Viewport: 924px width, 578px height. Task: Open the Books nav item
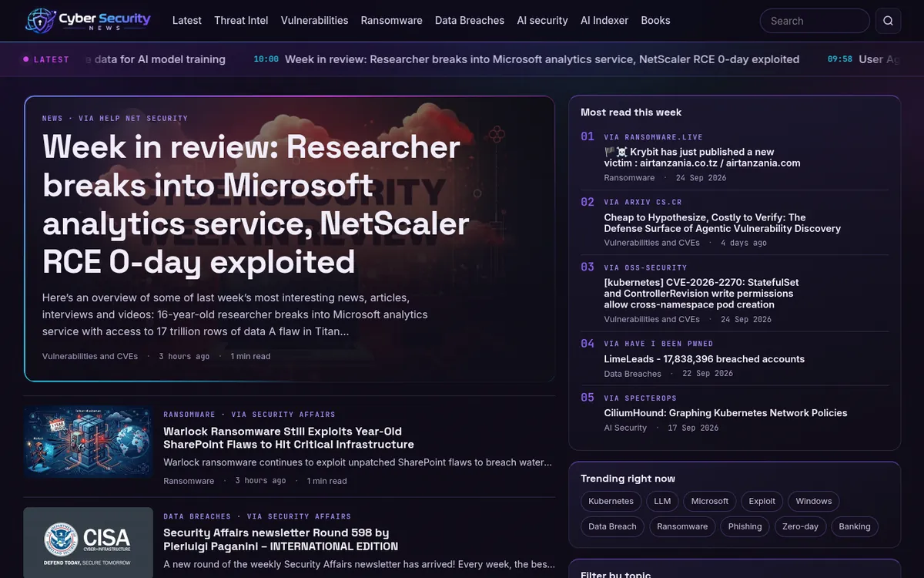tap(655, 21)
